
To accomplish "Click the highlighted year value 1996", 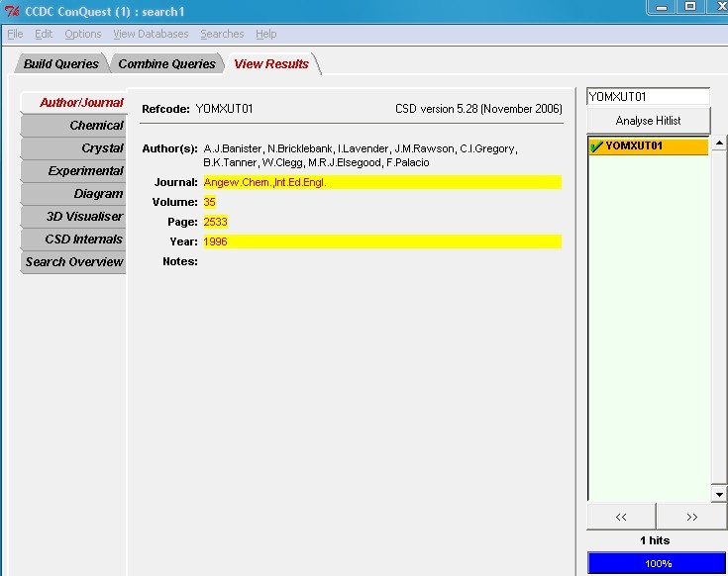I will pos(382,241).
